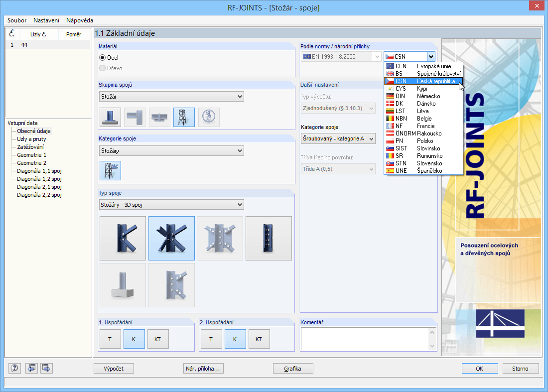Select the vertical bolted splice joint thumbnail
The width and height of the screenshot is (548, 392).
point(269,238)
